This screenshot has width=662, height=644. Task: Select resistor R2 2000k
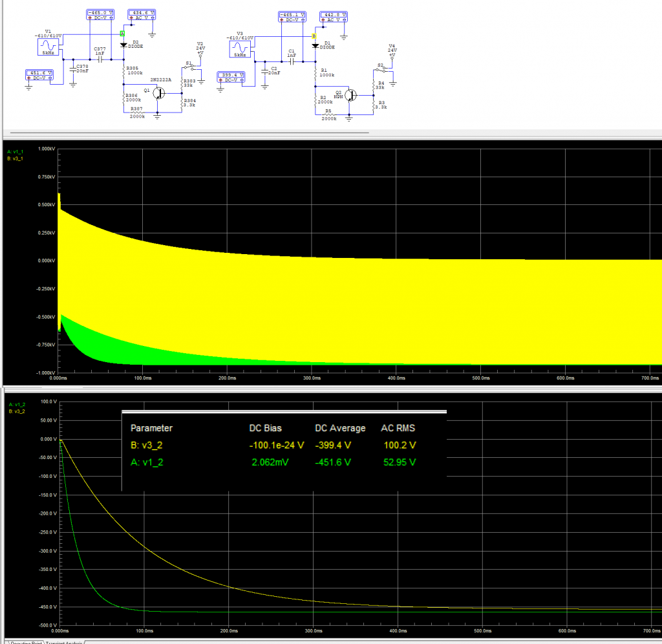click(x=315, y=100)
